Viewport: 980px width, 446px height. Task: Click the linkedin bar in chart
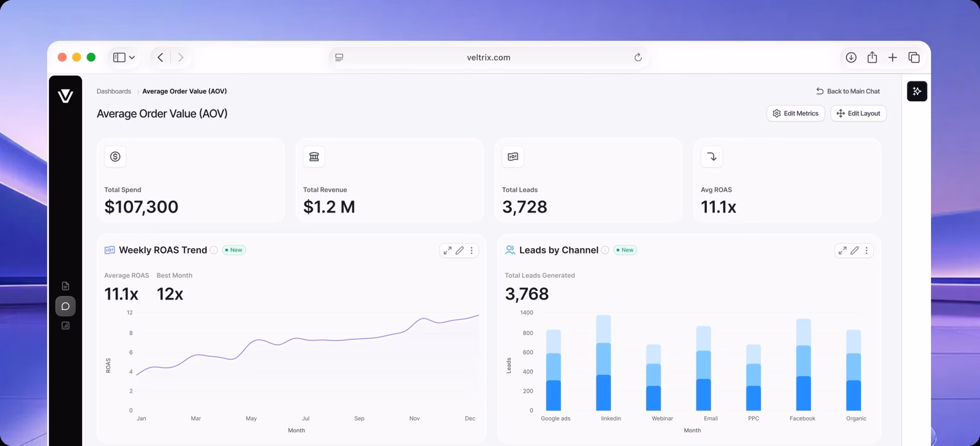[603, 363]
